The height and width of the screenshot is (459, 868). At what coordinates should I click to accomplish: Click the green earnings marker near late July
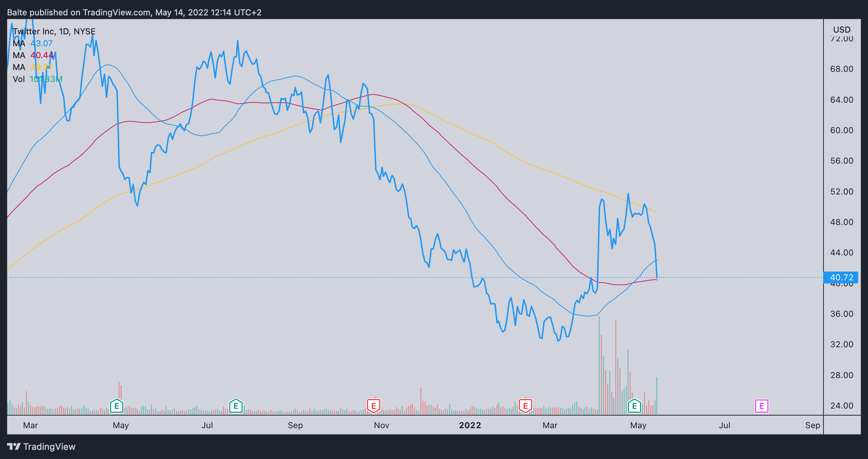(236, 406)
